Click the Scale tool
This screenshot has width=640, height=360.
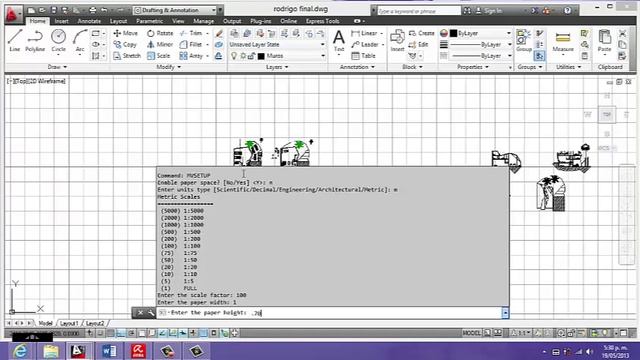[x=159, y=56]
